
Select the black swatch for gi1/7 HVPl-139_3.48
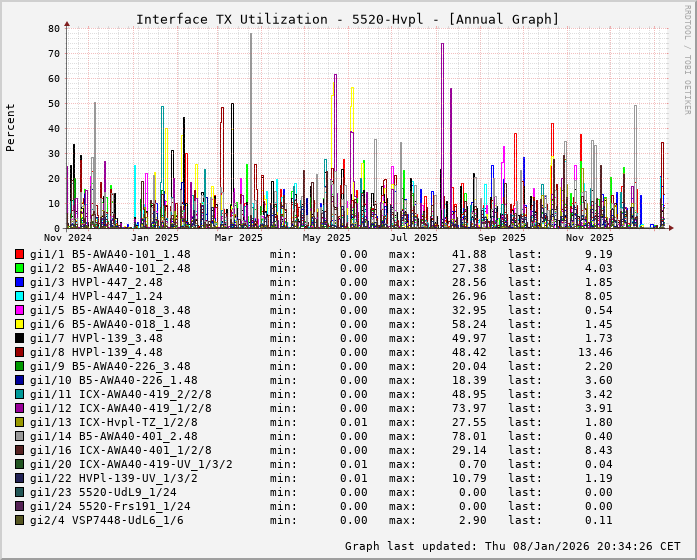click(20, 338)
